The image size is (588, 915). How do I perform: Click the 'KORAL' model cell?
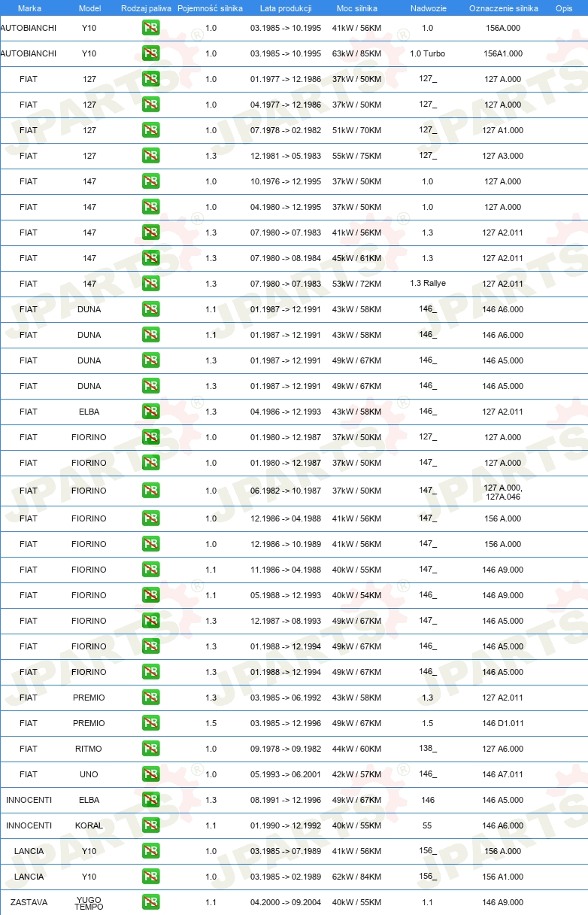89,825
